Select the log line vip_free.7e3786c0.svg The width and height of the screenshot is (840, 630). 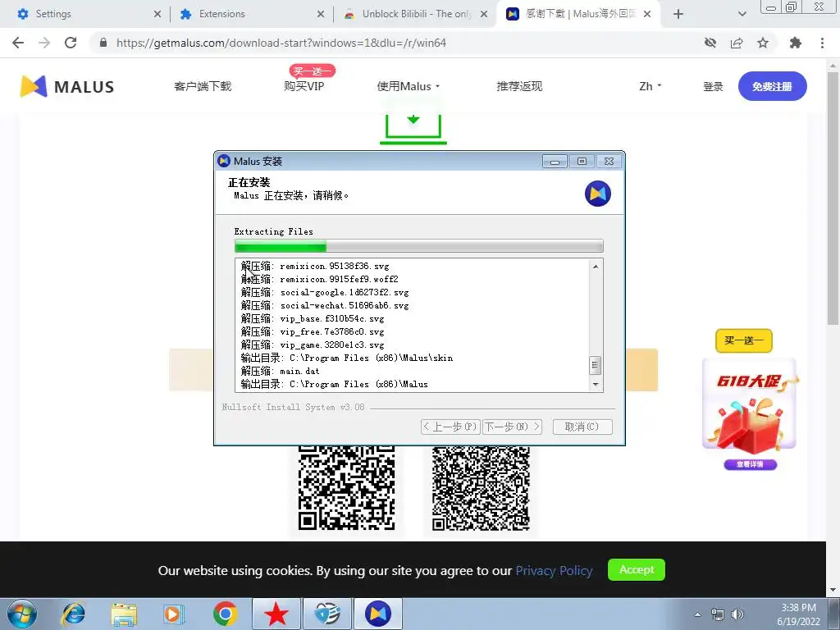tap(313, 331)
